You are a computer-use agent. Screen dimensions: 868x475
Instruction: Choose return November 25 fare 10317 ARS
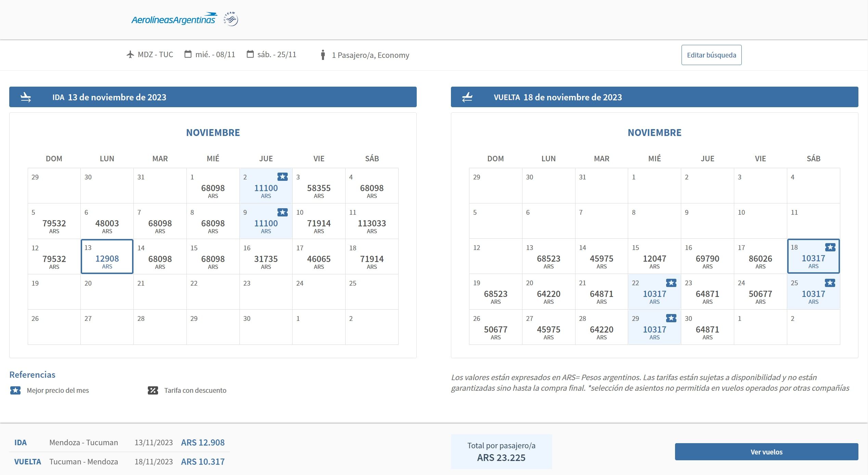[x=813, y=294]
